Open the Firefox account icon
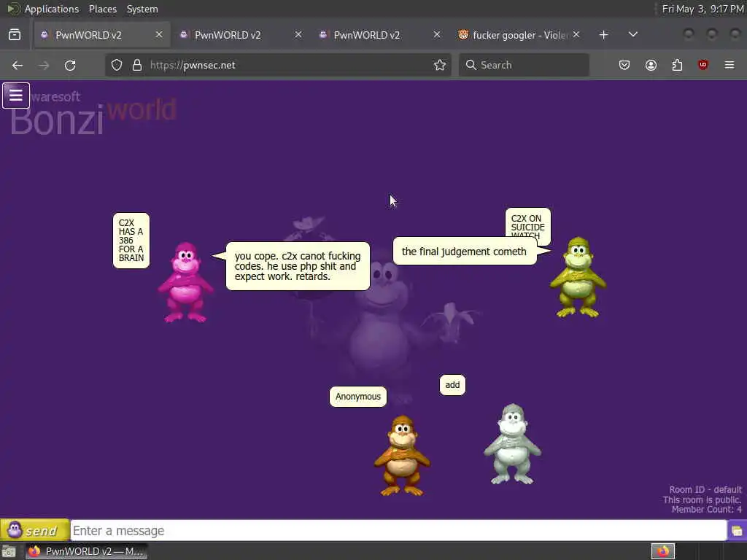This screenshot has height=560, width=747. pyautogui.click(x=651, y=65)
